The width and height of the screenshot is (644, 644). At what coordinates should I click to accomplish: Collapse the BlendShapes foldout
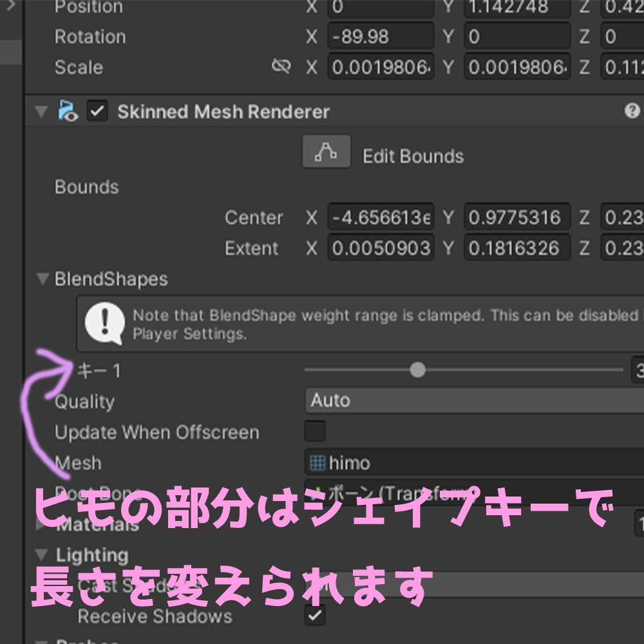[43, 279]
